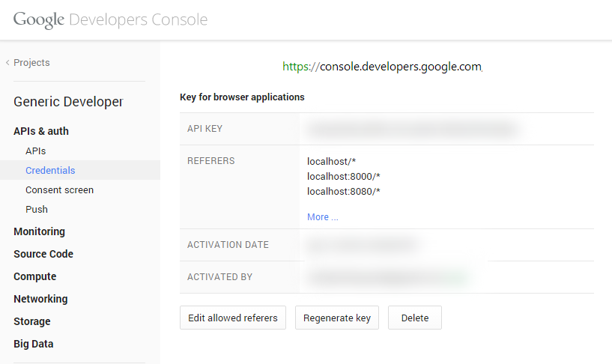
Task: Click Edit allowed referers button
Action: pyautogui.click(x=233, y=318)
